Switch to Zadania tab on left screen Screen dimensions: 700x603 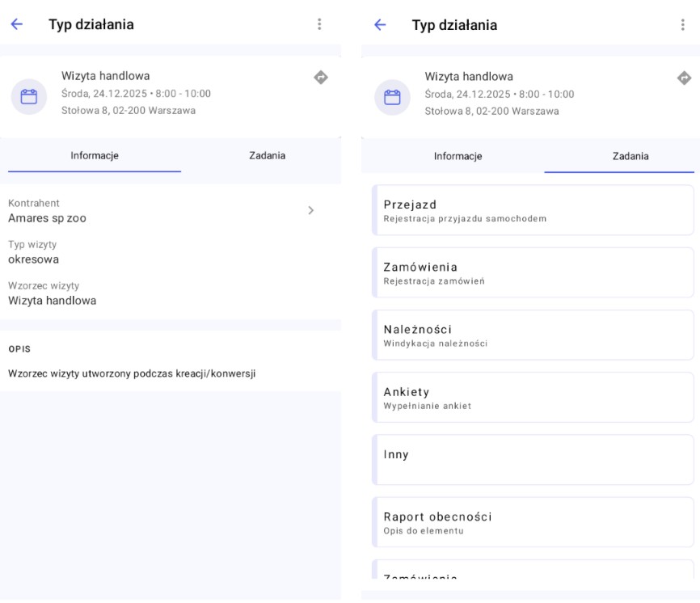click(267, 156)
